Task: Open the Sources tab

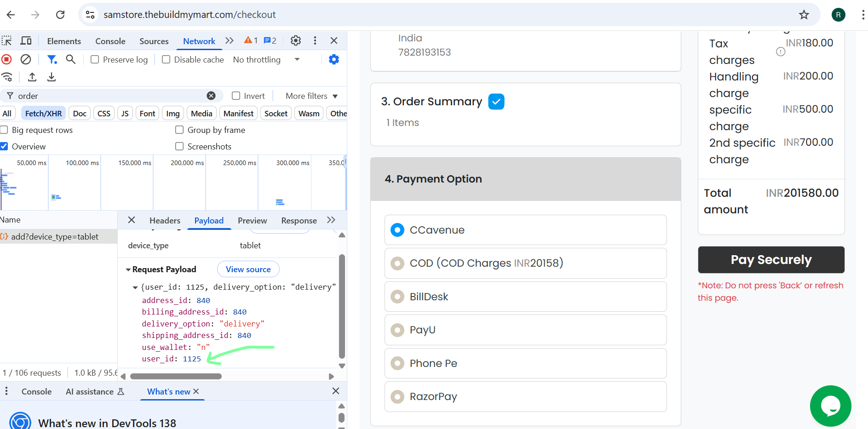Action: [x=154, y=41]
